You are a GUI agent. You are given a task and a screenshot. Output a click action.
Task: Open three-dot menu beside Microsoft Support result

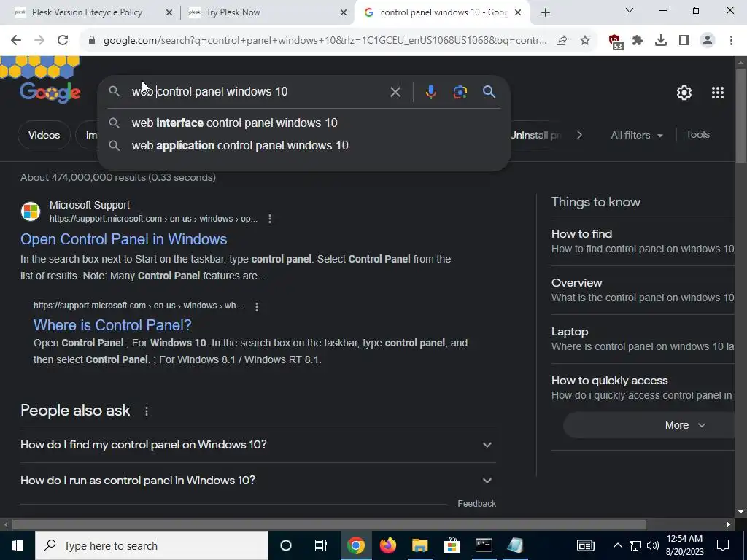pos(270,219)
